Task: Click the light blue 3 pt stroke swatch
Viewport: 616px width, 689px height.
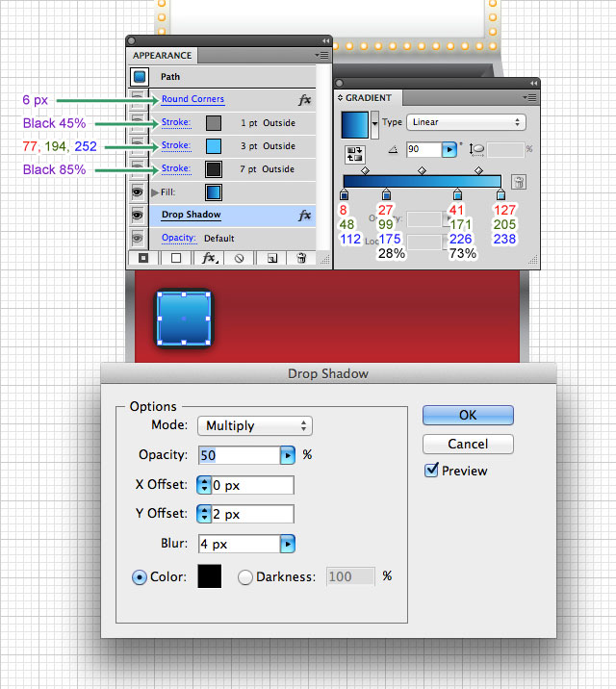Action: coord(214,146)
